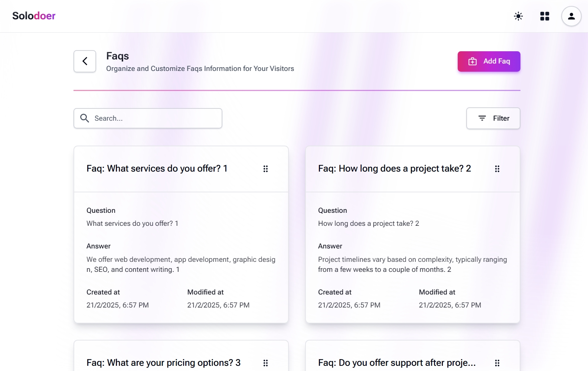Click the drag handle on 'Do you offer support' card

497,363
